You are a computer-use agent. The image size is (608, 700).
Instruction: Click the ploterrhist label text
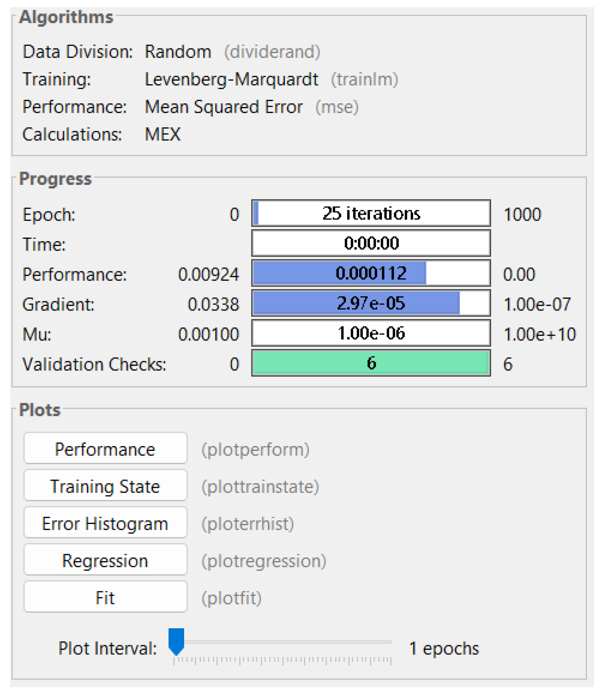248,524
